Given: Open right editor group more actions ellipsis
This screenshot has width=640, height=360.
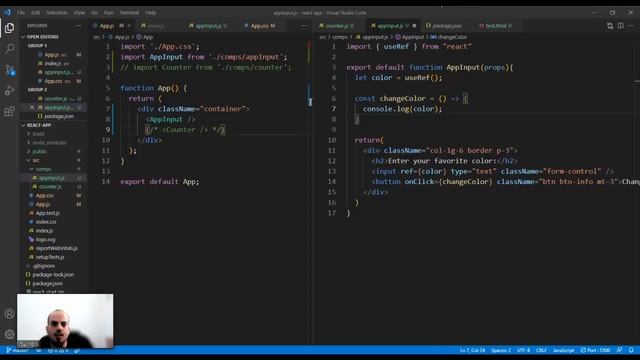Looking at the screenshot, I should tap(631, 26).
